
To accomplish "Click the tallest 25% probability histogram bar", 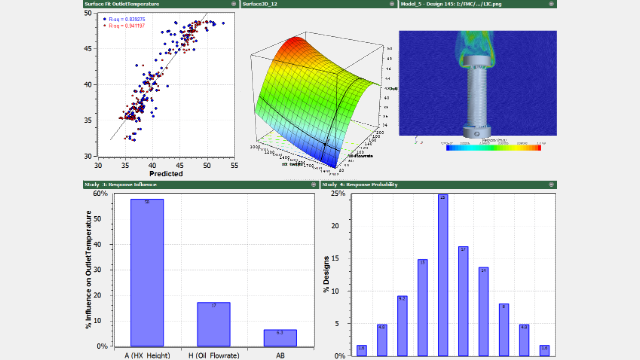I will (x=443, y=275).
